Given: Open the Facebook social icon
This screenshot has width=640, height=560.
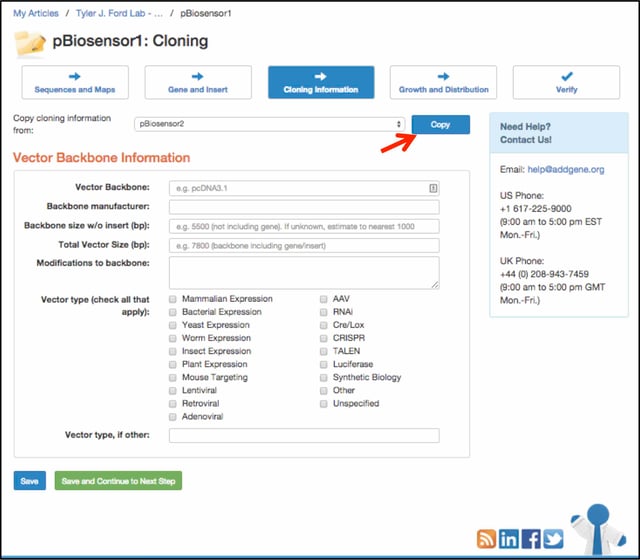Looking at the screenshot, I should [x=531, y=539].
